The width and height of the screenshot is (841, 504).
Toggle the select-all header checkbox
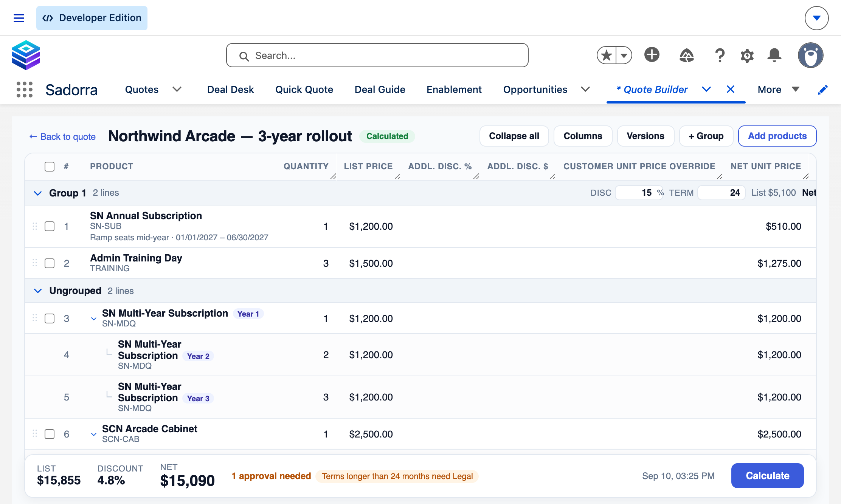[50, 167]
